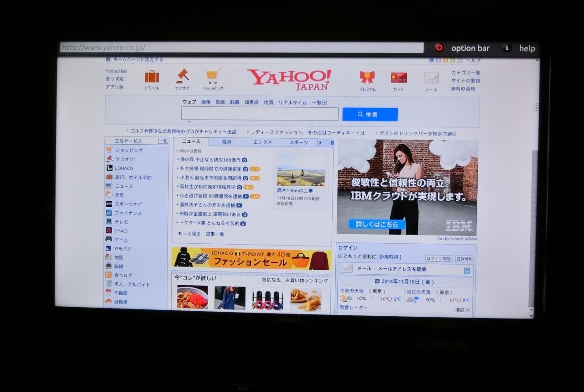Open the Yahoo! BB link
584x392 pixels.
(116, 71)
